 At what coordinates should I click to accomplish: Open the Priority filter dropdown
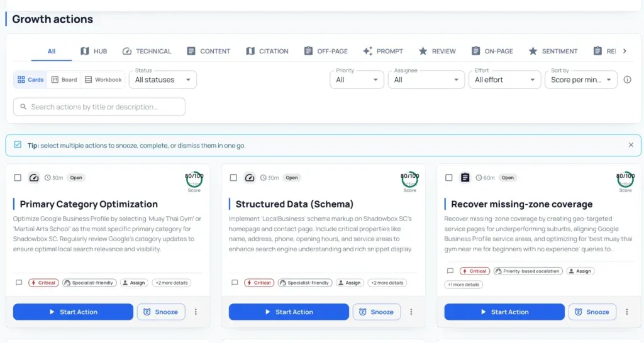click(357, 80)
